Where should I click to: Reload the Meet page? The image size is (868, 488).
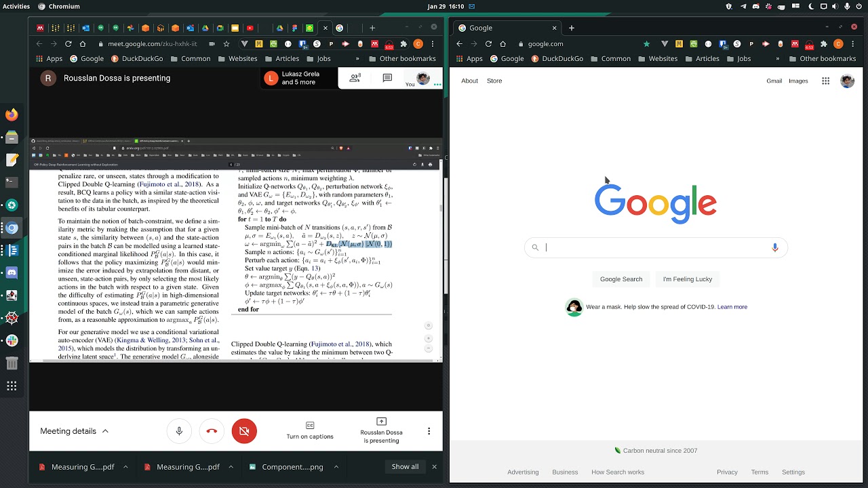point(69,44)
